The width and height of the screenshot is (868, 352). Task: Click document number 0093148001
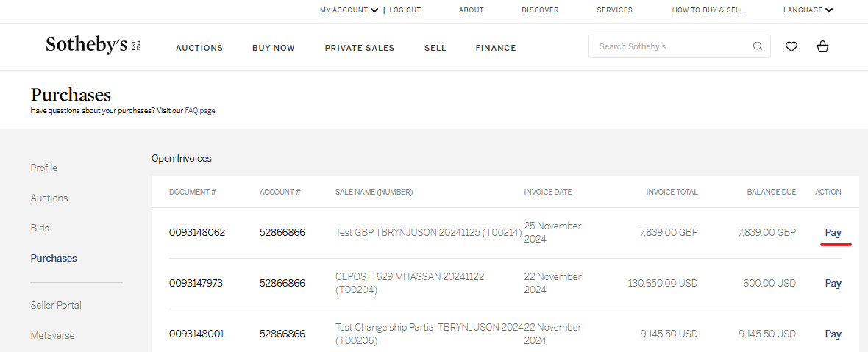196,334
